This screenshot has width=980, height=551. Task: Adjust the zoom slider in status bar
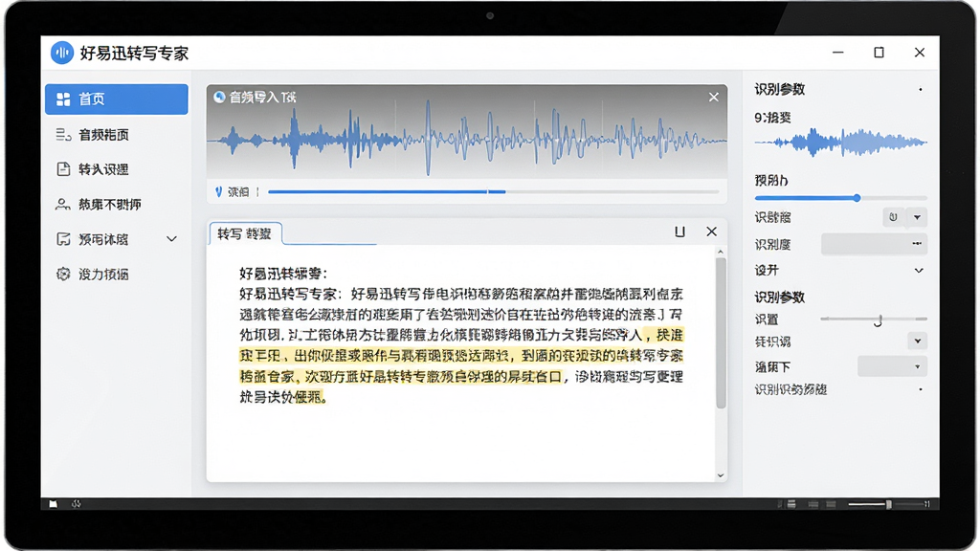coord(887,504)
